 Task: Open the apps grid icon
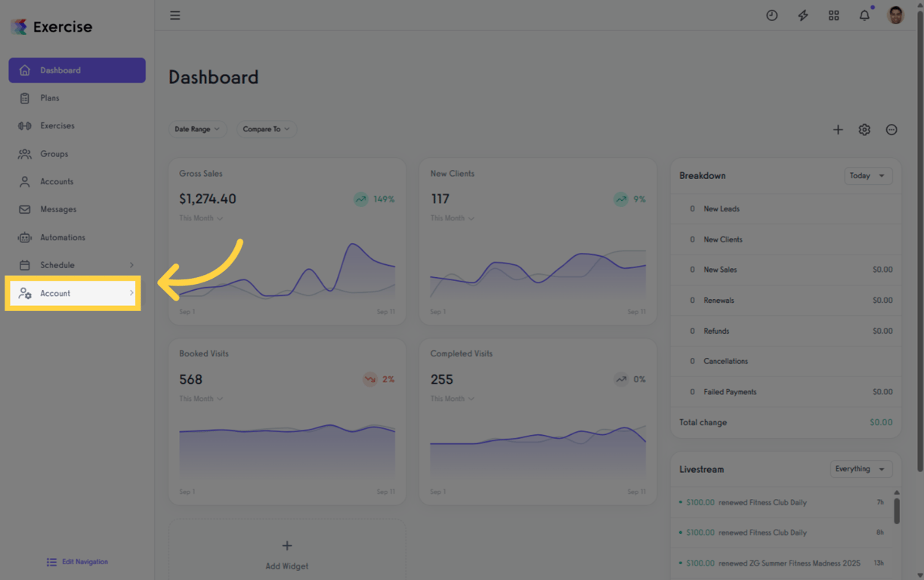[x=833, y=15]
